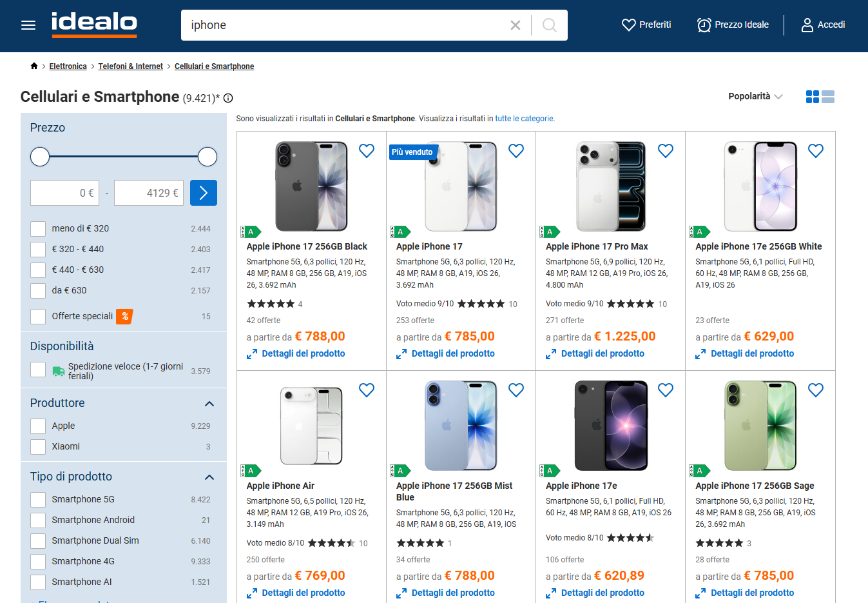Check the '€ 320 - € 440' filter
Image resolution: width=868 pixels, height=603 pixels.
coord(38,249)
